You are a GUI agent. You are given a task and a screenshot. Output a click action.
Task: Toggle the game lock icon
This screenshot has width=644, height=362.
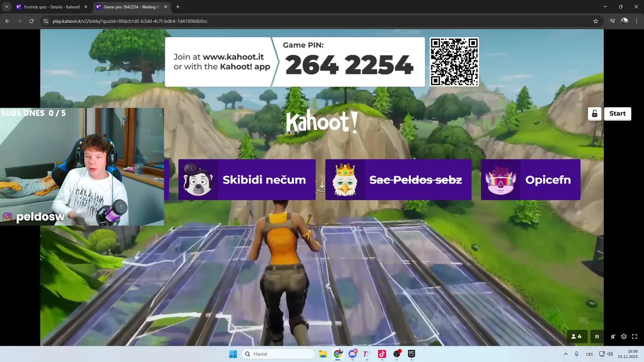(595, 114)
